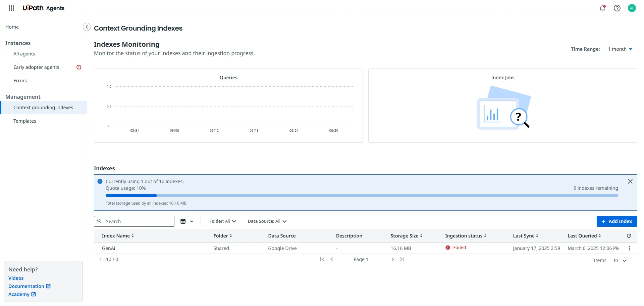
Task: Open the user profile avatar
Action: [632, 8]
